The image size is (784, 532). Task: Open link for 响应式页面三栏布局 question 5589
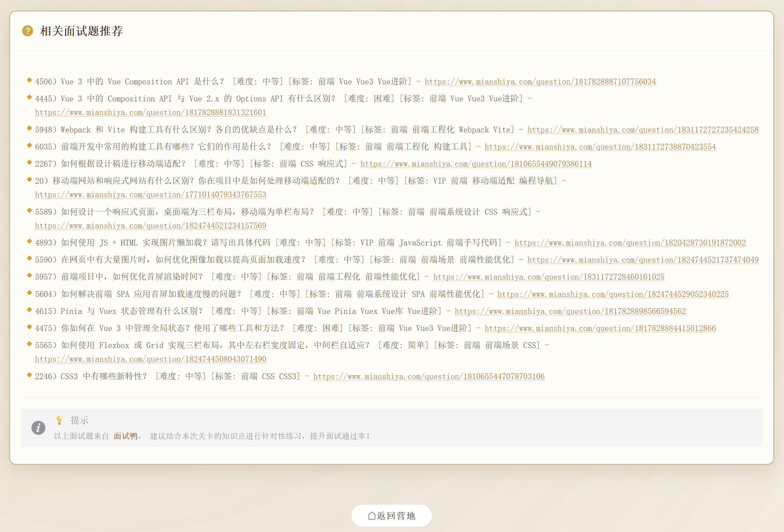[x=150, y=226]
